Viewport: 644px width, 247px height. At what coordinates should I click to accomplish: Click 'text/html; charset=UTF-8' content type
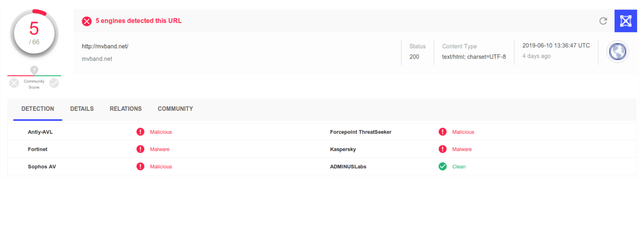coord(474,57)
